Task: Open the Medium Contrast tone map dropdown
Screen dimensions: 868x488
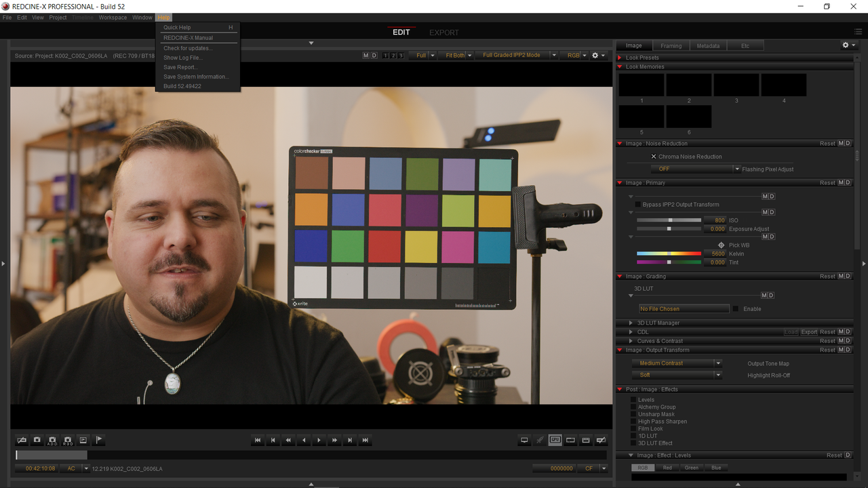Action: coord(677,363)
